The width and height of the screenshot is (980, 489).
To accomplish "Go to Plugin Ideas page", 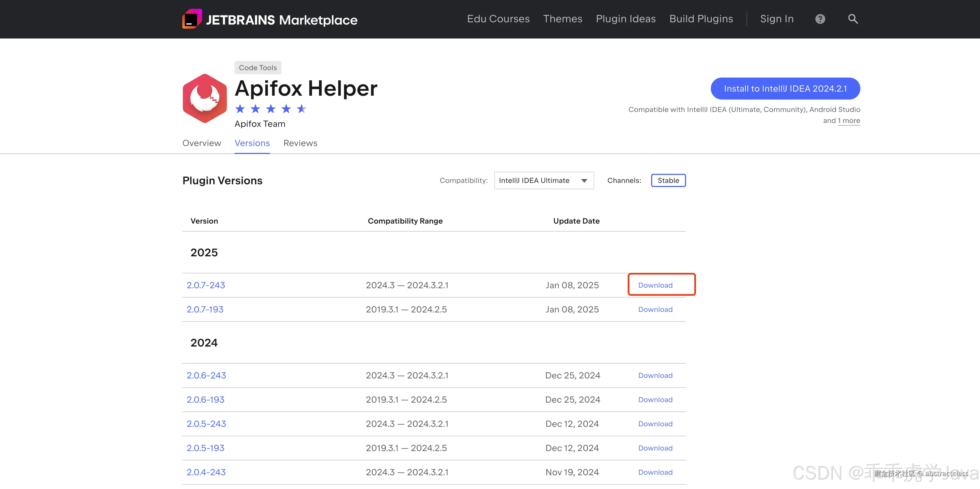I will click(626, 19).
